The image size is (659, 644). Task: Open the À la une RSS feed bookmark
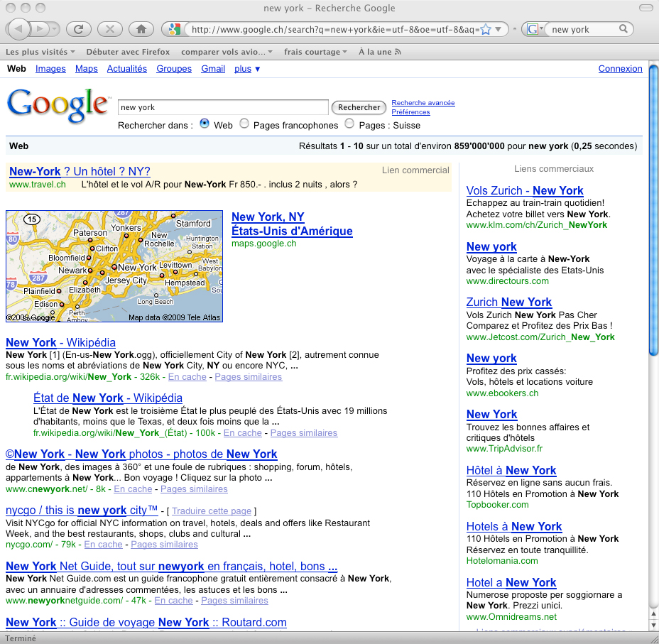point(379,52)
